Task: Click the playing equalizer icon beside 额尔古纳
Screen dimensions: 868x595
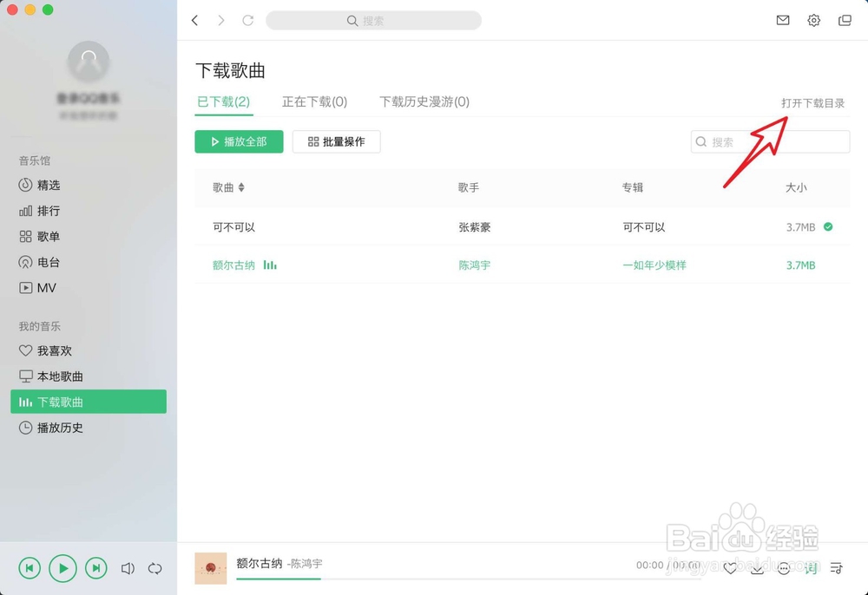Action: click(270, 265)
